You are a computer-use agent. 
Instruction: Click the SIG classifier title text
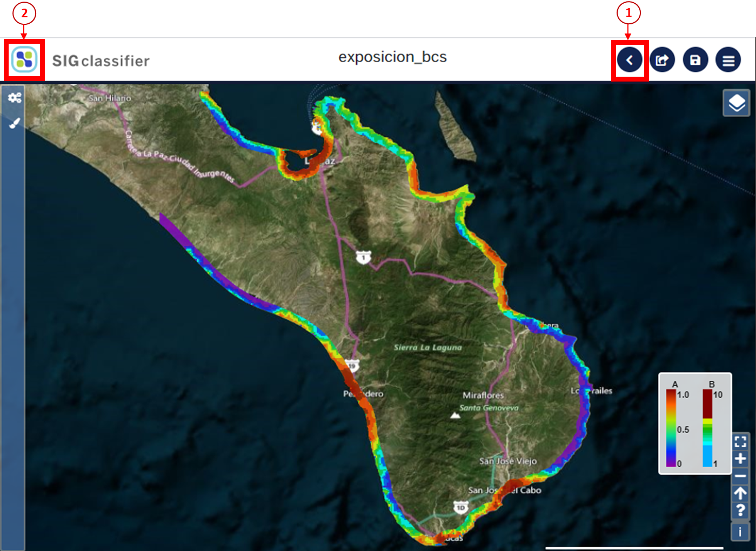point(101,61)
